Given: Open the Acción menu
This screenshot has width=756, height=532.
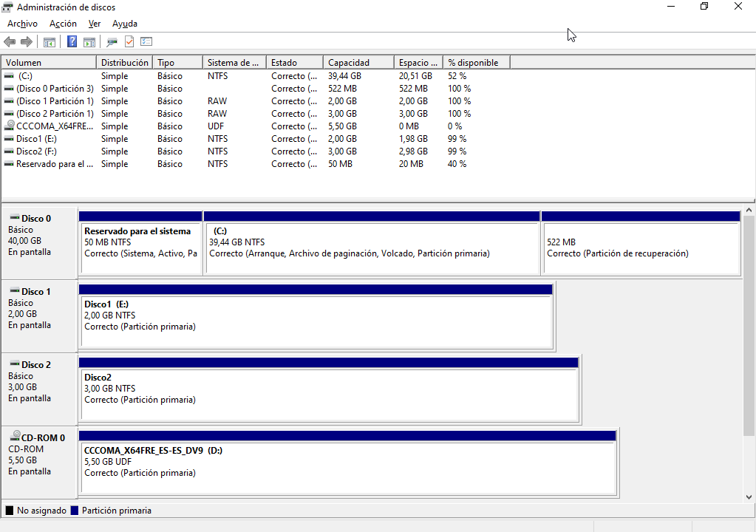Looking at the screenshot, I should 63,24.
